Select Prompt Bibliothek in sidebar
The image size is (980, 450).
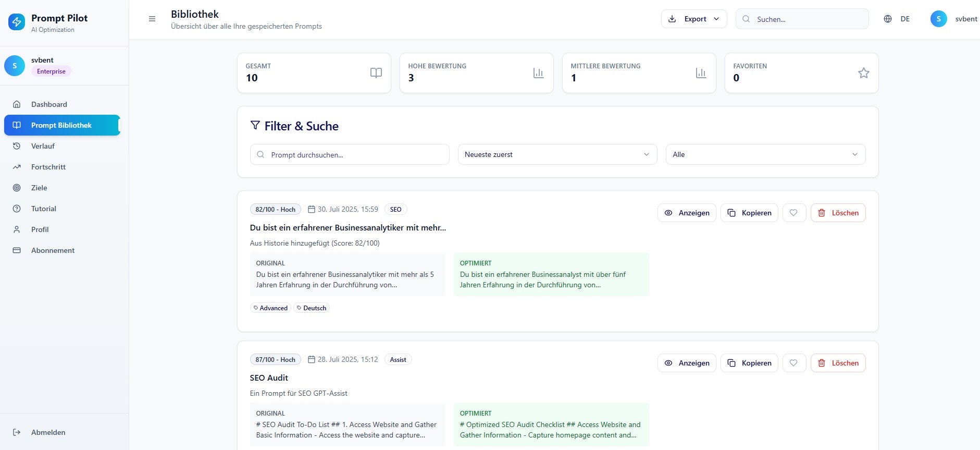coord(63,125)
